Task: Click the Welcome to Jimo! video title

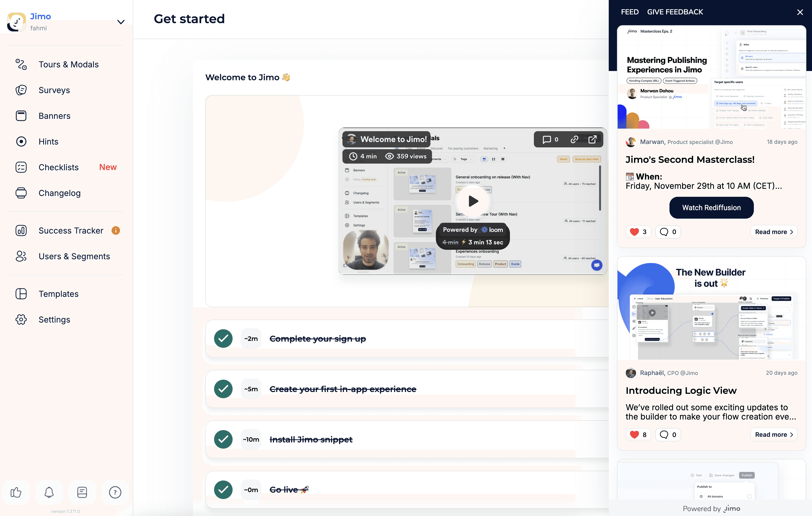Action: [394, 139]
